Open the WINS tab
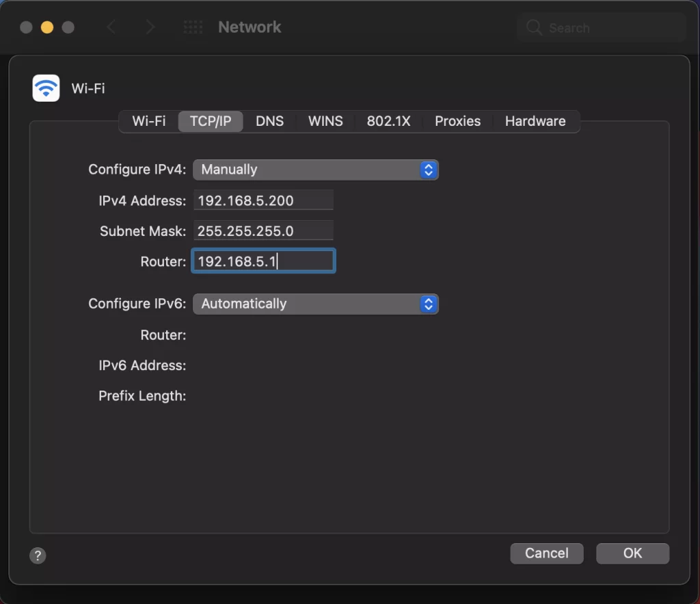Screen dimensions: 700x604 tap(325, 121)
